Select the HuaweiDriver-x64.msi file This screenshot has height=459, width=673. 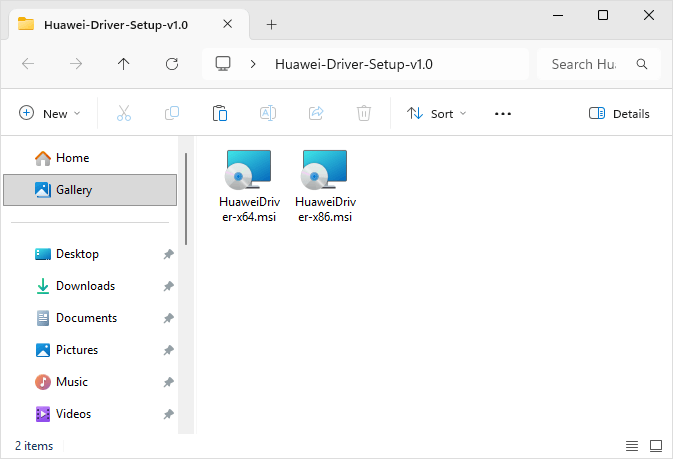(249, 186)
